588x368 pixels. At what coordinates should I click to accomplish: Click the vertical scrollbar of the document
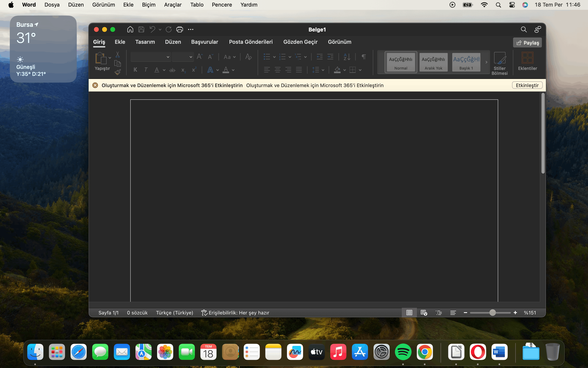tap(543, 133)
